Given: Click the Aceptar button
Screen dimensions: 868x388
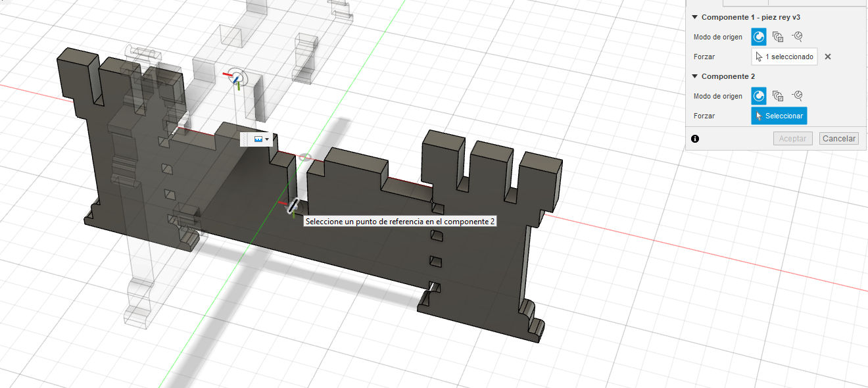Looking at the screenshot, I should (x=793, y=139).
